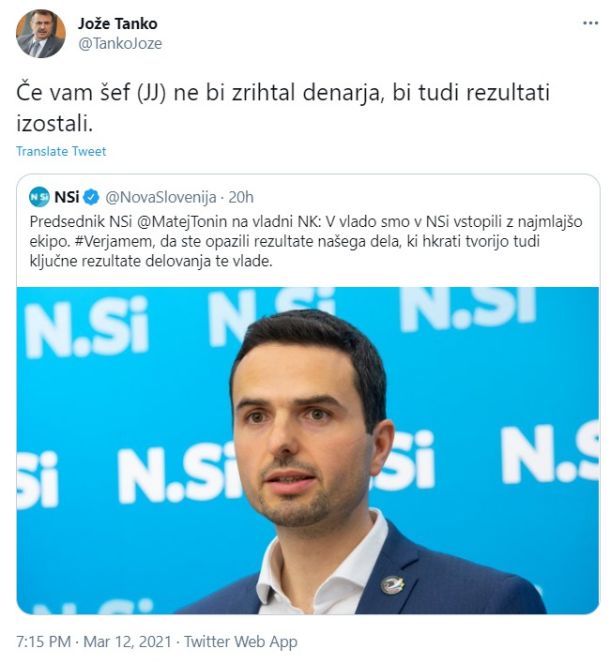The image size is (610, 664).
Task: Click the main tweet text
Action: tap(283, 108)
